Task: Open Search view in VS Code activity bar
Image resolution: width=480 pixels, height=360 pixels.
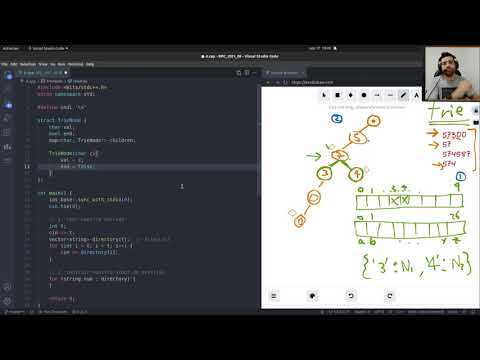Action: (x=7, y=90)
